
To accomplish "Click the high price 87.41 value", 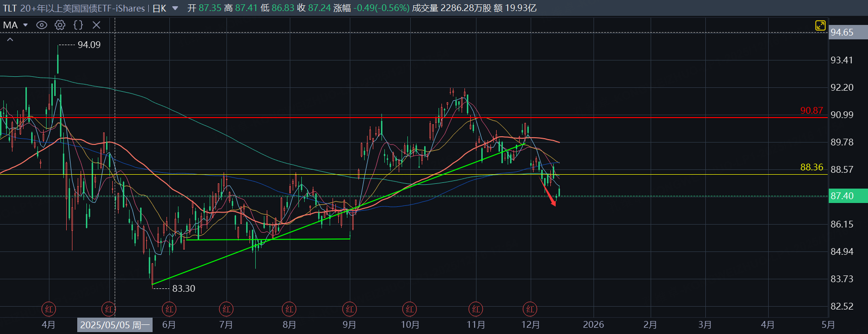I will [246, 8].
